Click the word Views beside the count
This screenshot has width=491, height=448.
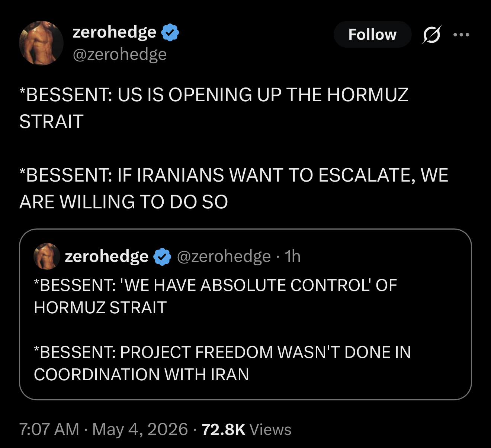tap(270, 429)
